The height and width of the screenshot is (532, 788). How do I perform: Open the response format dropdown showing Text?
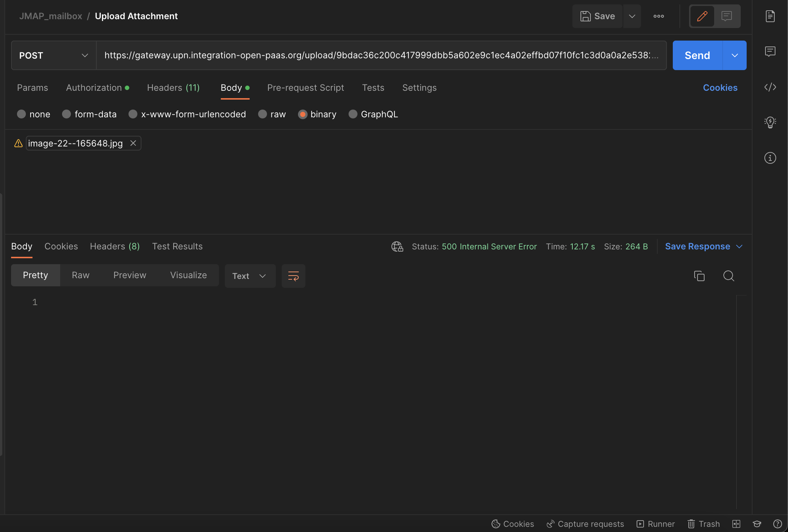pos(250,276)
